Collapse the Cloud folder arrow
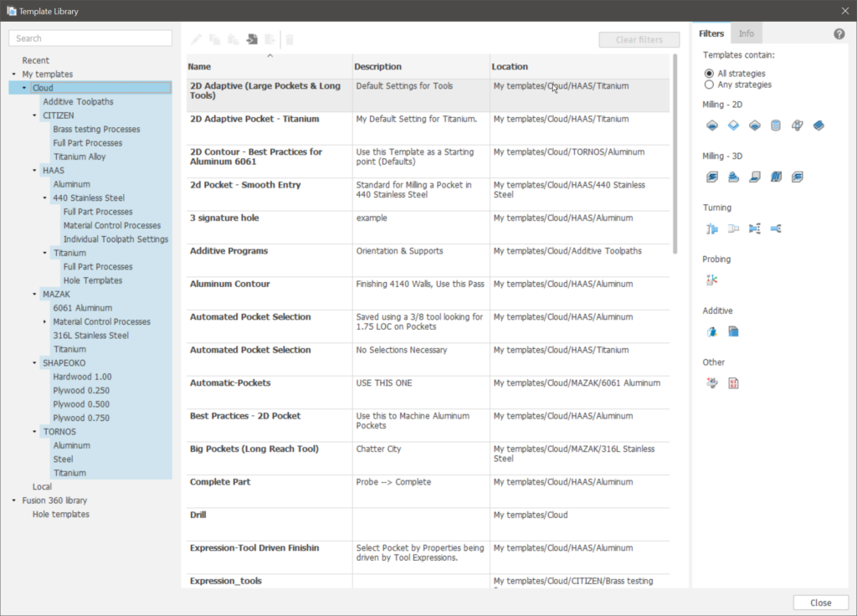Viewport: 857px width, 616px height. [x=24, y=88]
